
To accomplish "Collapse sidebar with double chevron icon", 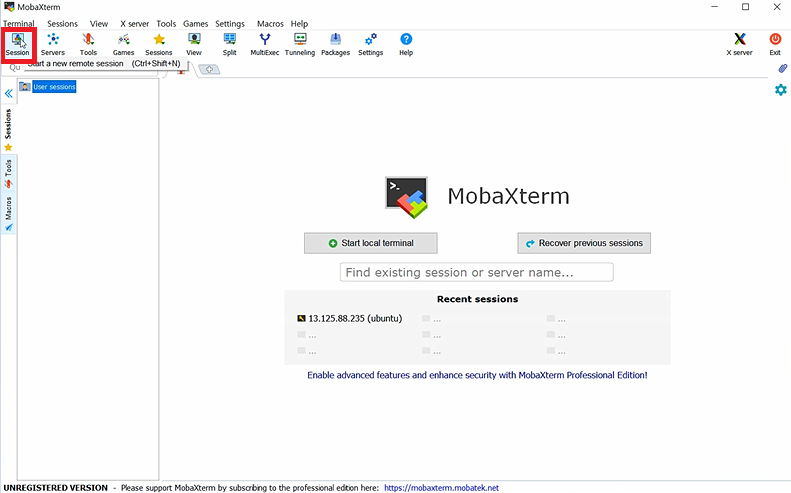I will [x=9, y=93].
